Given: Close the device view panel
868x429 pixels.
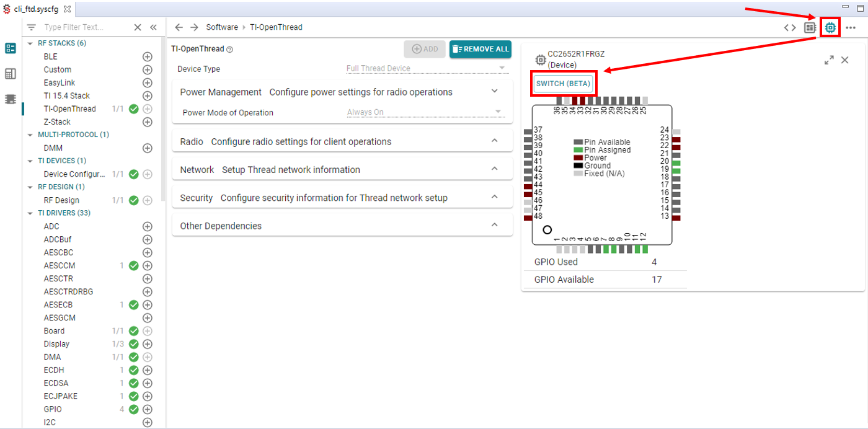Looking at the screenshot, I should coord(844,60).
